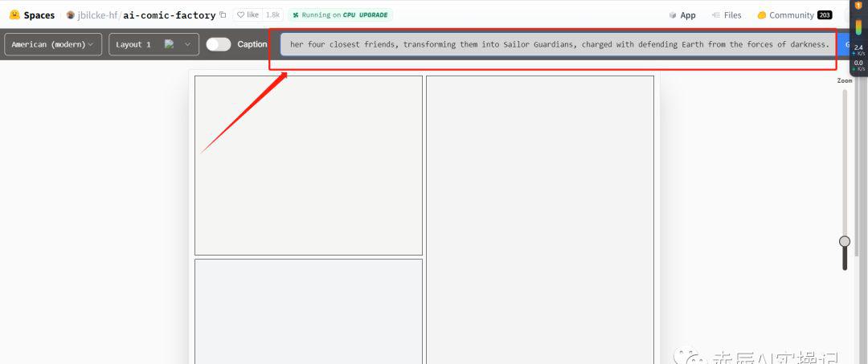The image size is (868, 364).
Task: Open the American (modern) style dropdown
Action: point(53,44)
